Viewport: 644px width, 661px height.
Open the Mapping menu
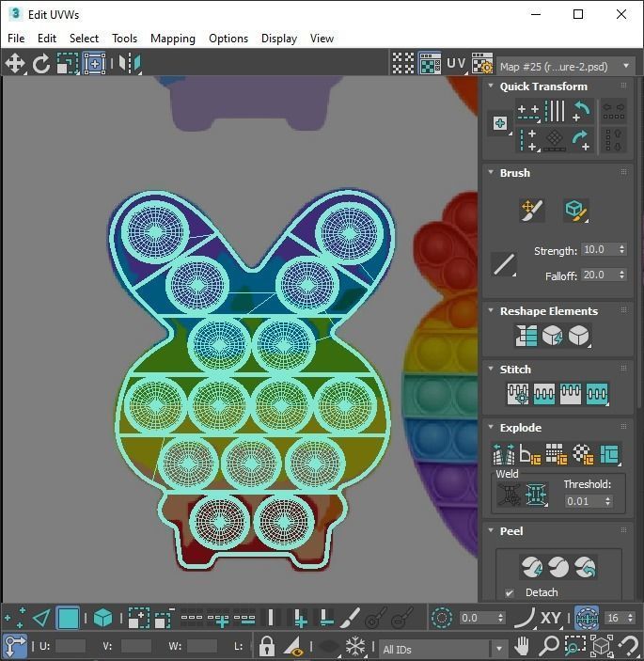pyautogui.click(x=173, y=39)
